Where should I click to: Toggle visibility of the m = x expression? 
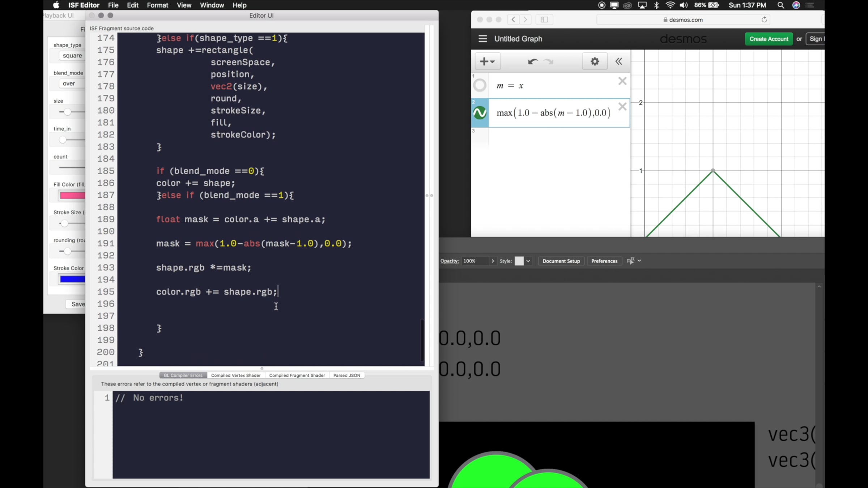[480, 85]
